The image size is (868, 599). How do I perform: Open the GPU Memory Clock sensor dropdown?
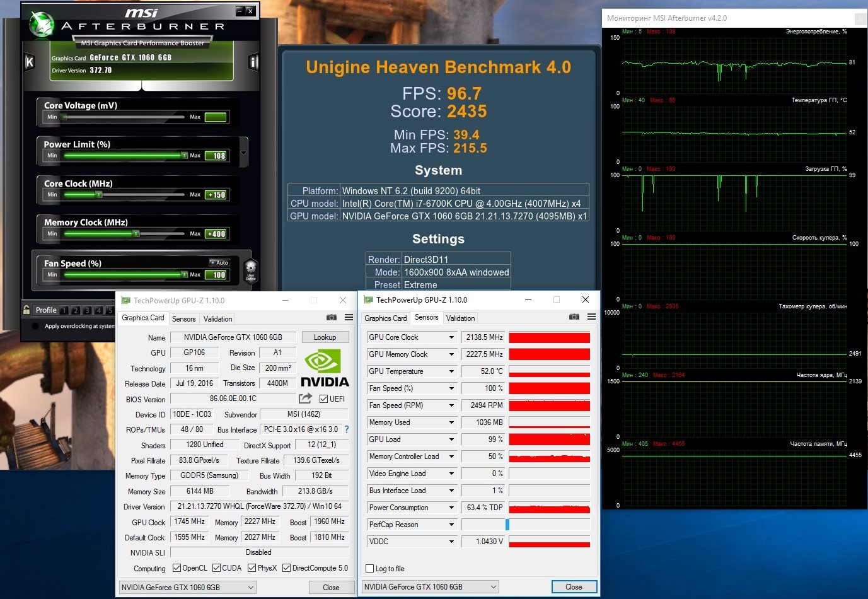[x=451, y=354]
